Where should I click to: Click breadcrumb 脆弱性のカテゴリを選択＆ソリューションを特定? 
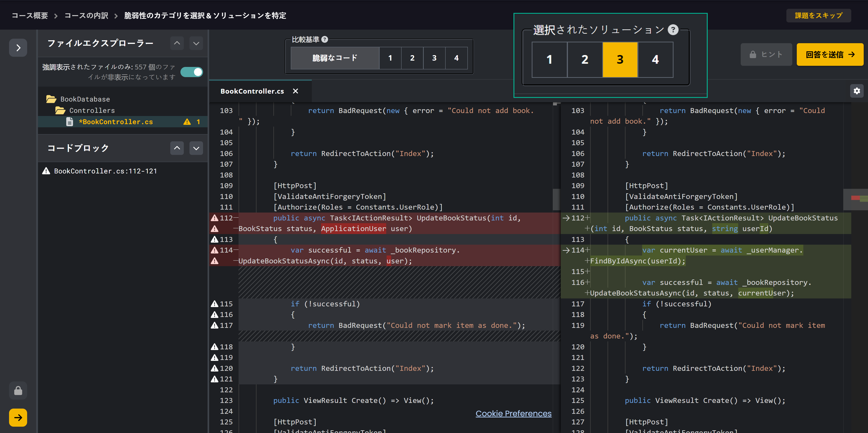(x=205, y=16)
